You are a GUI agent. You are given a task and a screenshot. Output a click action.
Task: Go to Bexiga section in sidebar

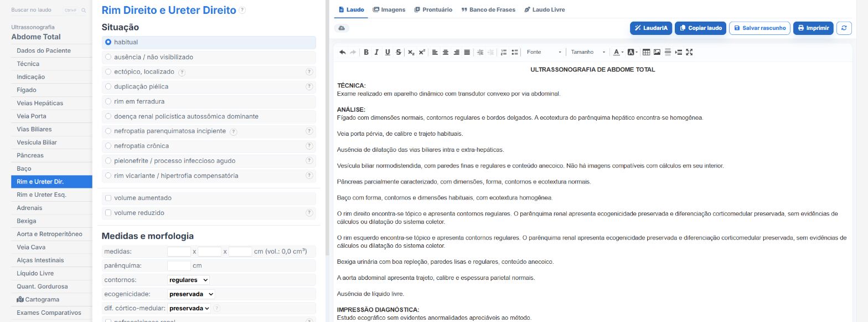tap(51, 221)
